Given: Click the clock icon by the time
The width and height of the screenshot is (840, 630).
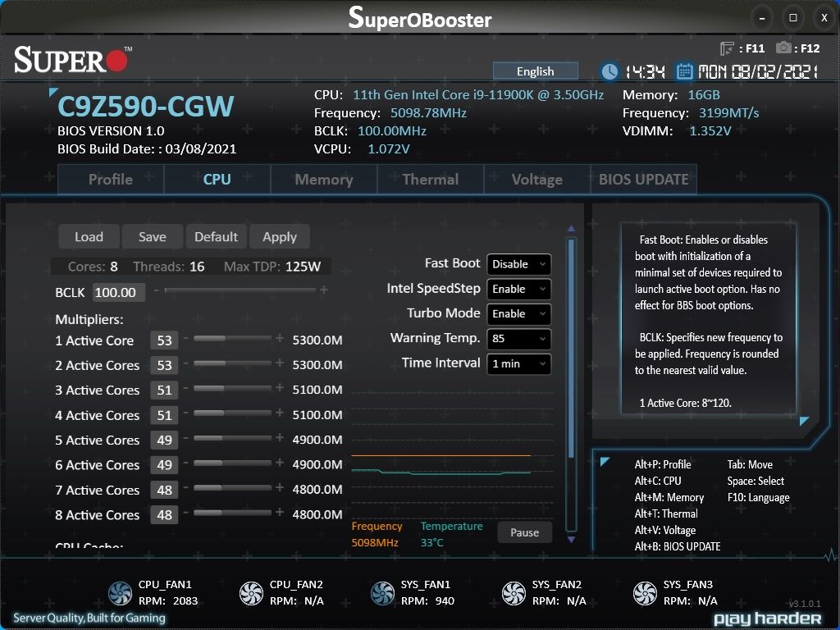Looking at the screenshot, I should click(x=609, y=71).
